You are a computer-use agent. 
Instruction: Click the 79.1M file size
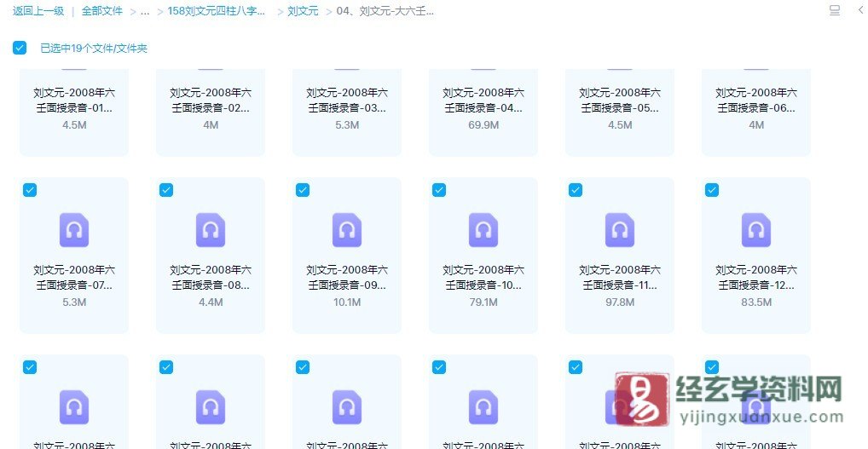pyautogui.click(x=483, y=302)
